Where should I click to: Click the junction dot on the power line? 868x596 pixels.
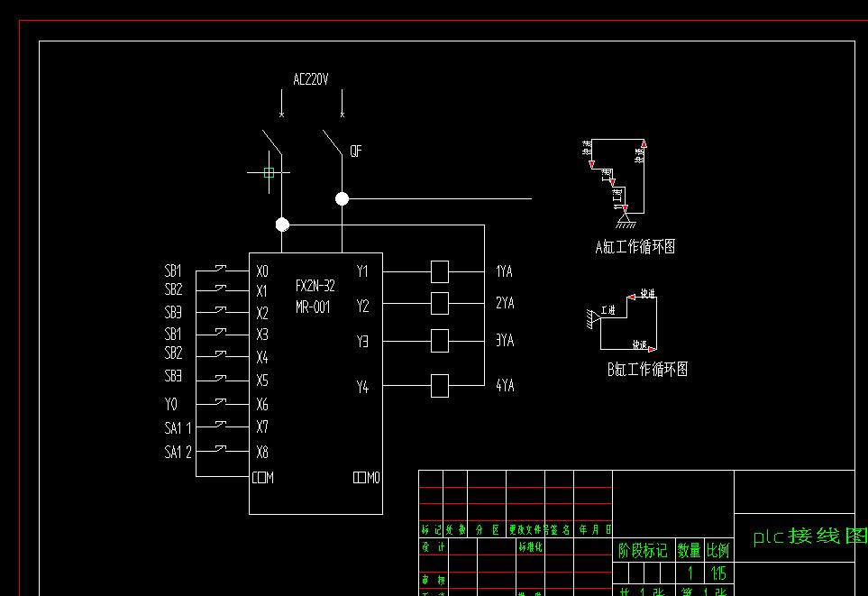click(x=342, y=198)
